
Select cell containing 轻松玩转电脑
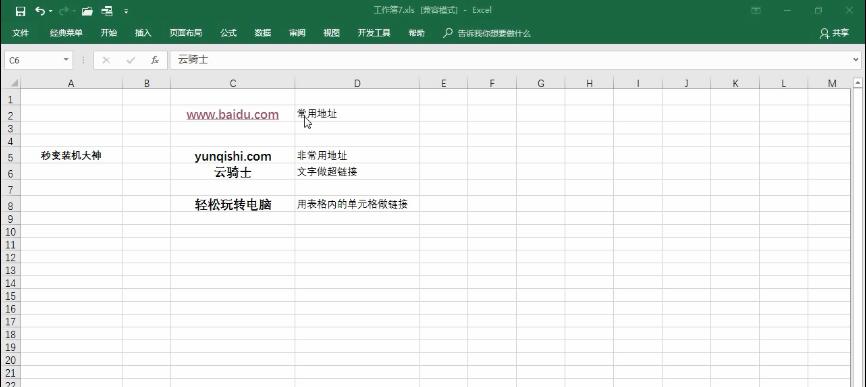click(233, 205)
